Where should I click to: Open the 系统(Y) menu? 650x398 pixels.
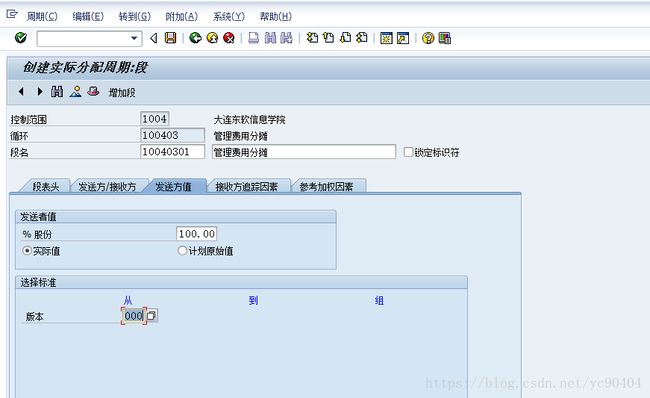click(x=229, y=16)
